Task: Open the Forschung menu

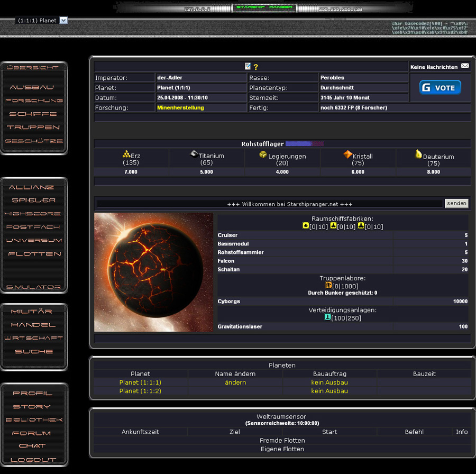Action: click(x=34, y=101)
